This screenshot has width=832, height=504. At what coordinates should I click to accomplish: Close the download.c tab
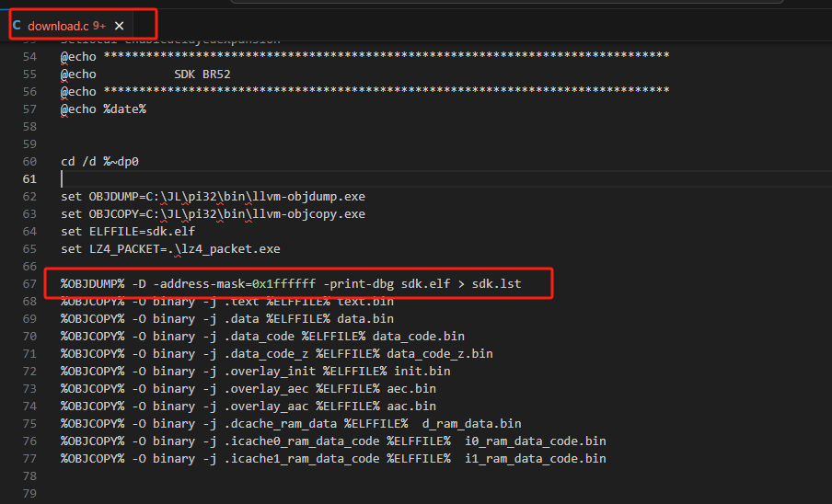pos(120,26)
